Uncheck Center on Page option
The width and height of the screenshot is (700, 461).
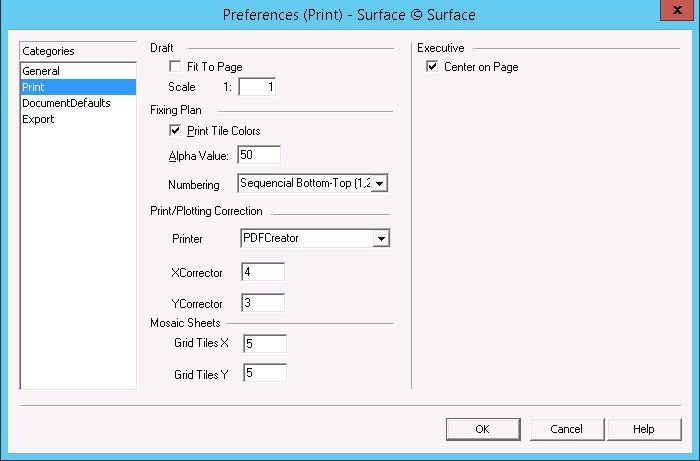[x=432, y=67]
